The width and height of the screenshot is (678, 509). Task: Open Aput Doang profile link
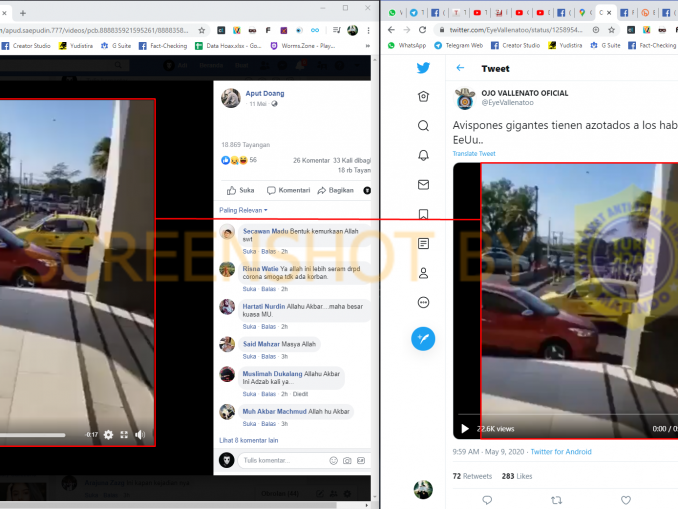click(265, 93)
